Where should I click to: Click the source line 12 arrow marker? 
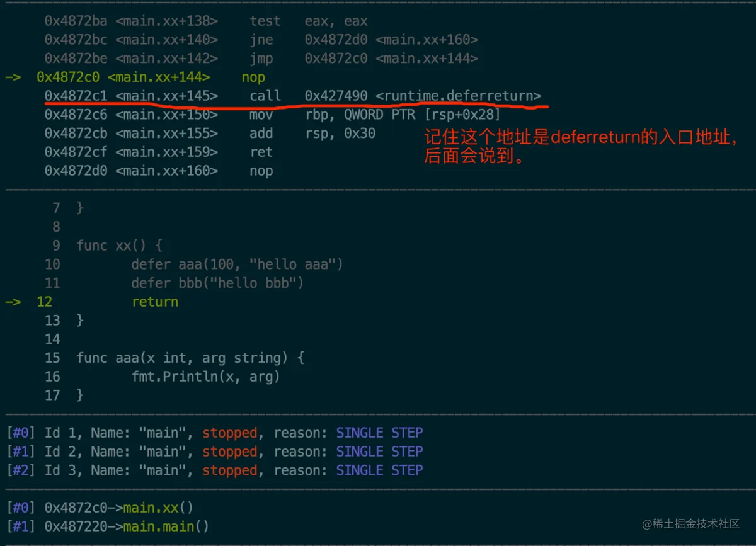[x=13, y=302]
